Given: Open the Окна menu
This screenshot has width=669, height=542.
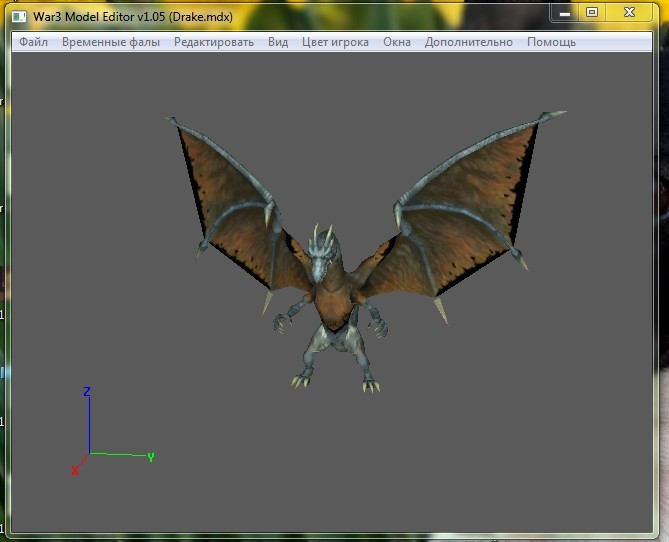Looking at the screenshot, I should 397,42.
